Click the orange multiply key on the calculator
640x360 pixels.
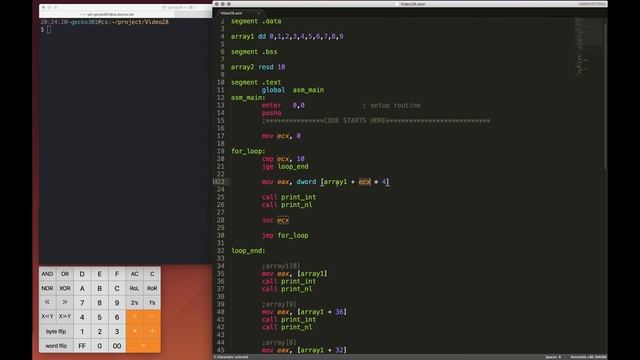point(134,331)
